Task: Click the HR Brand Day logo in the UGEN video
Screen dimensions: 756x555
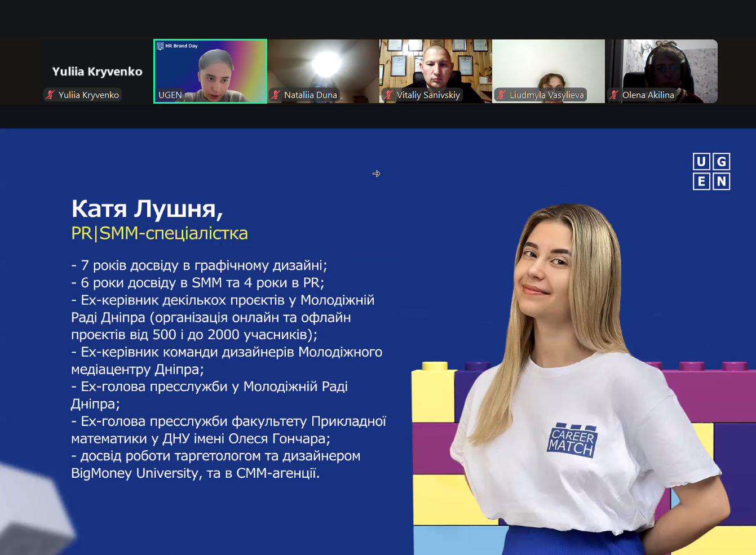Action: (177, 46)
